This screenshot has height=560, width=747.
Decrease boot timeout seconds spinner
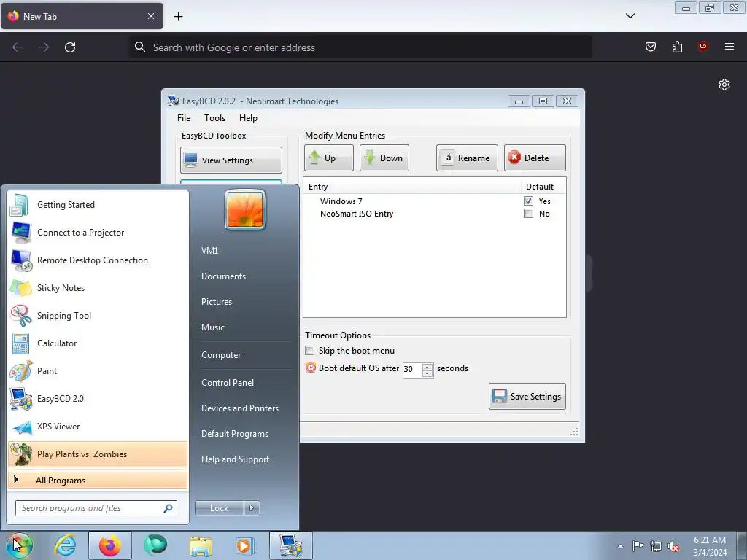click(x=427, y=373)
